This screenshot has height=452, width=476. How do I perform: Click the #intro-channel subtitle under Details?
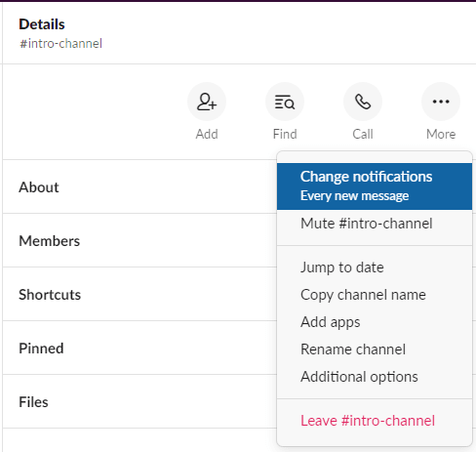coord(60,43)
